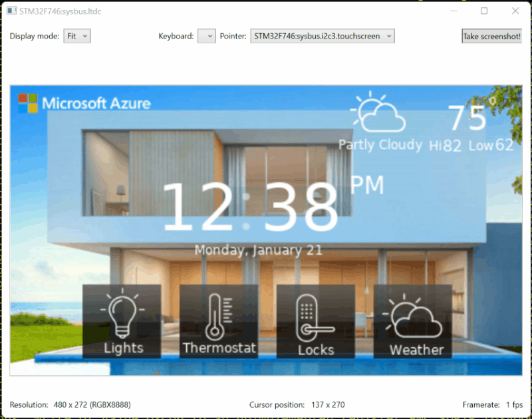Click the PM indicator
Viewport: 532px width, 419px height.
pyautogui.click(x=367, y=185)
